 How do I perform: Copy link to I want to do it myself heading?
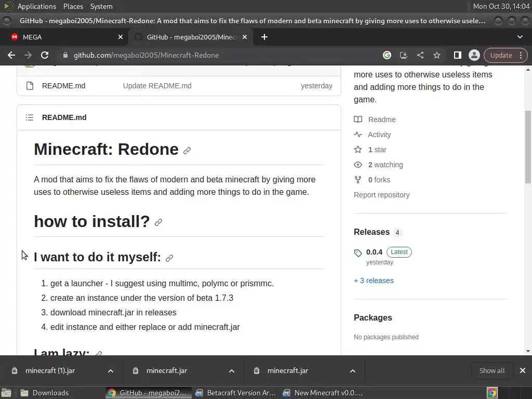169,258
